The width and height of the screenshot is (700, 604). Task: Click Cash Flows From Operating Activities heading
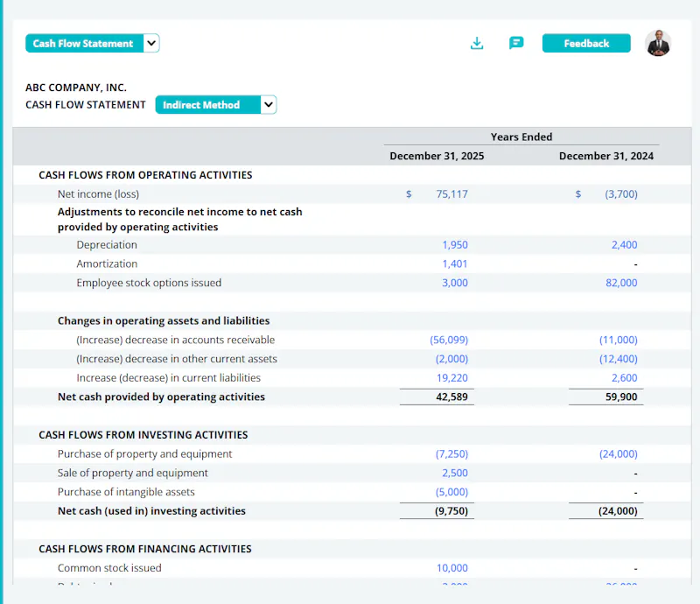(x=145, y=175)
